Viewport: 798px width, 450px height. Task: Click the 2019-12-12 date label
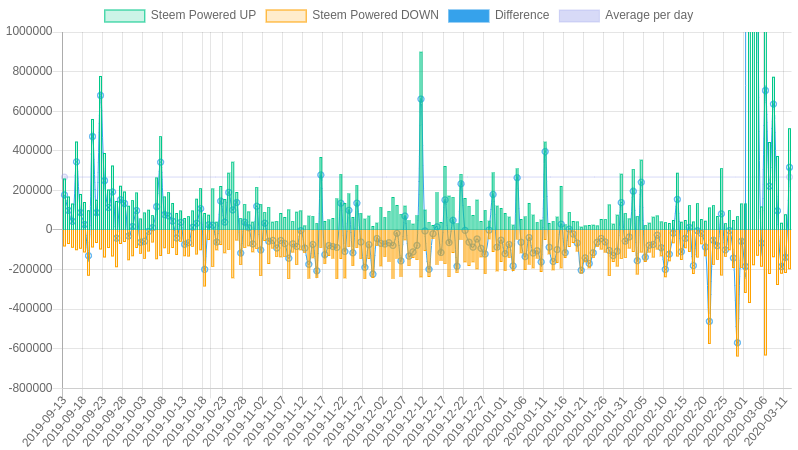(x=405, y=419)
